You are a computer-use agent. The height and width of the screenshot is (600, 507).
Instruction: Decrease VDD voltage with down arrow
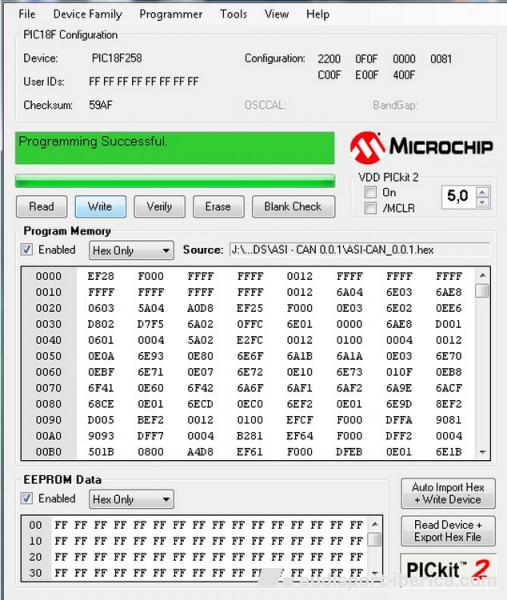[x=482, y=202]
